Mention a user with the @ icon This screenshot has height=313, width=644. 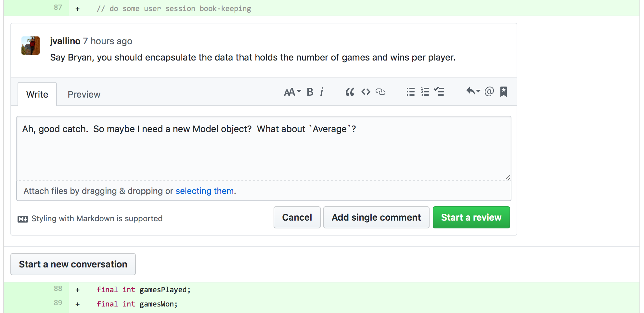(489, 91)
